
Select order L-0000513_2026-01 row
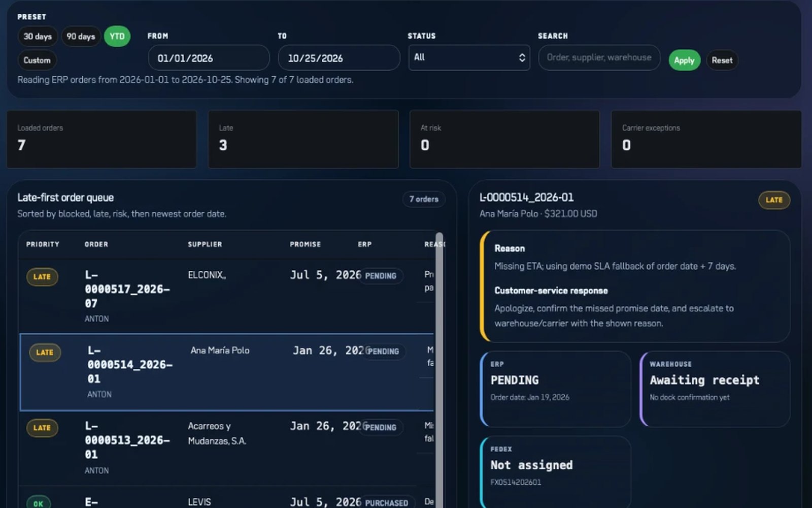click(227, 448)
